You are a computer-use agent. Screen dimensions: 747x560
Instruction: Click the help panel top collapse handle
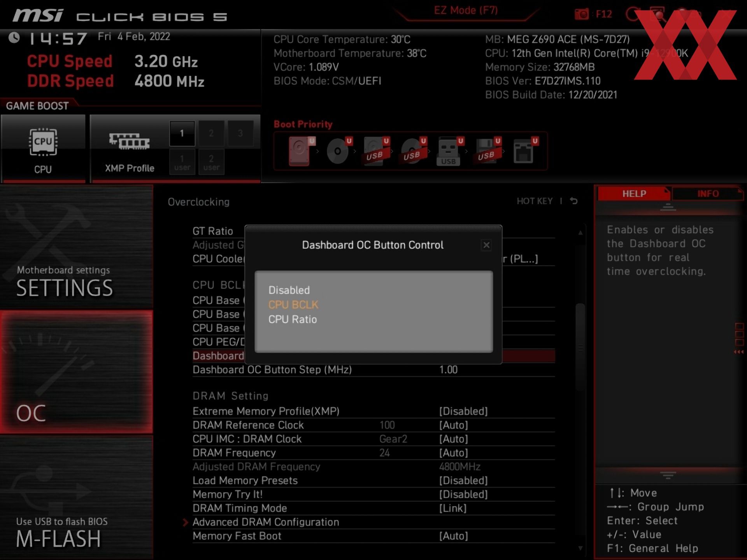668,207
